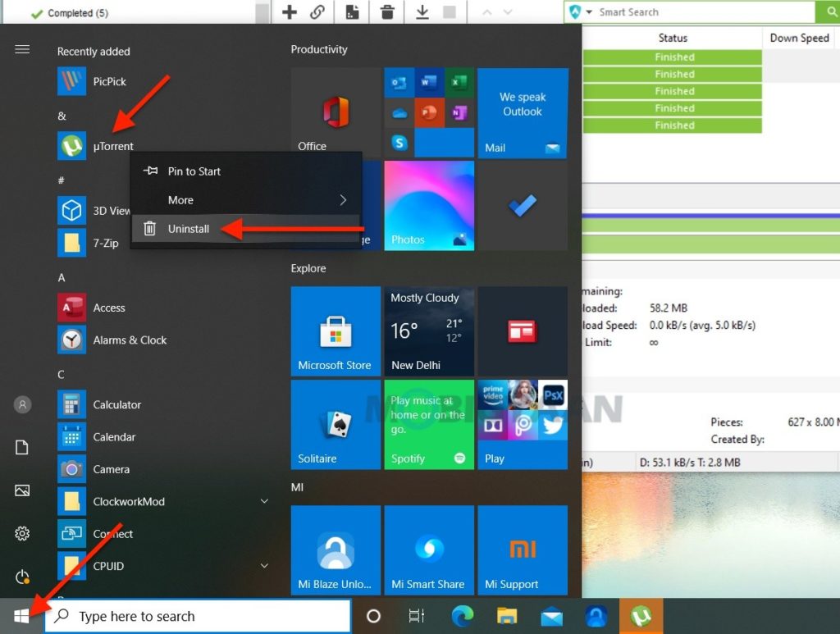840x634 pixels.
Task: Open Mi Blaze Unlock tile
Action: pyautogui.click(x=336, y=550)
